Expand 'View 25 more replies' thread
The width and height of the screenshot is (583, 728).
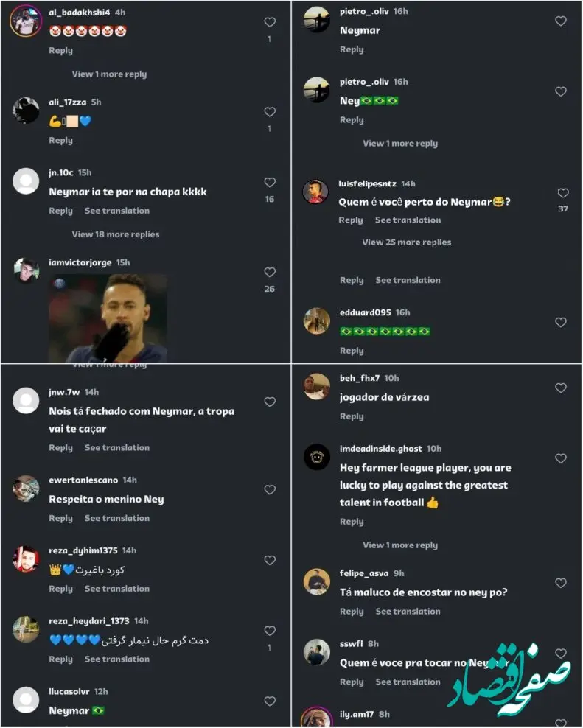point(406,242)
